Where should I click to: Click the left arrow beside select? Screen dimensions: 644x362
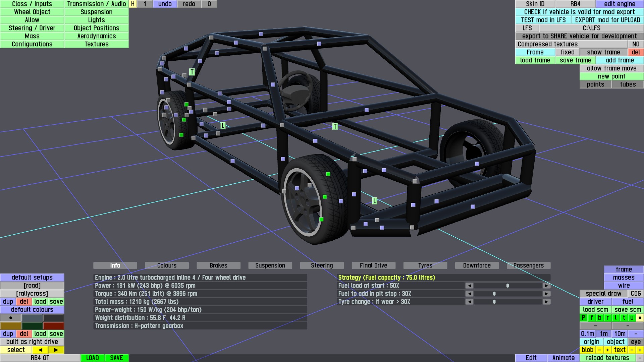[40, 350]
